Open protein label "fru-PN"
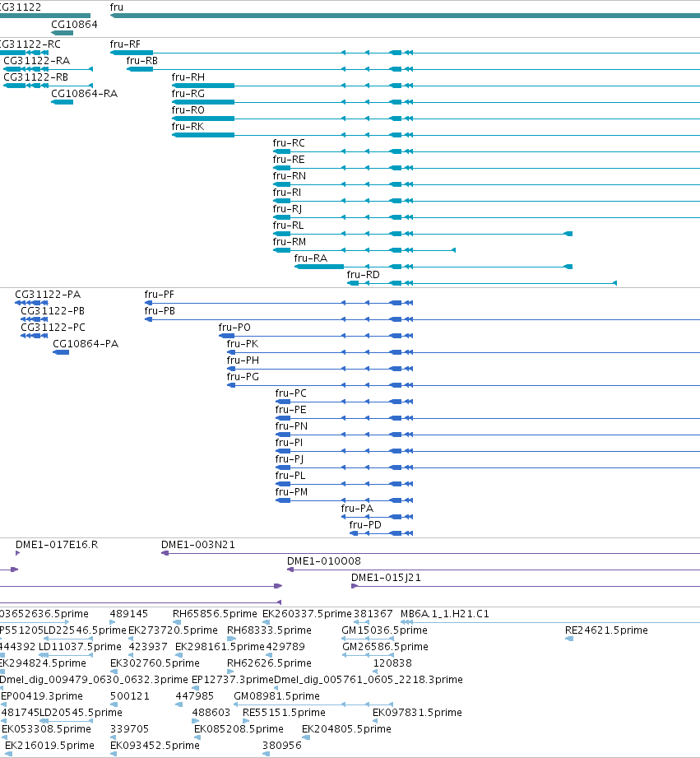Image resolution: width=700 pixels, height=758 pixels. pyautogui.click(x=291, y=426)
